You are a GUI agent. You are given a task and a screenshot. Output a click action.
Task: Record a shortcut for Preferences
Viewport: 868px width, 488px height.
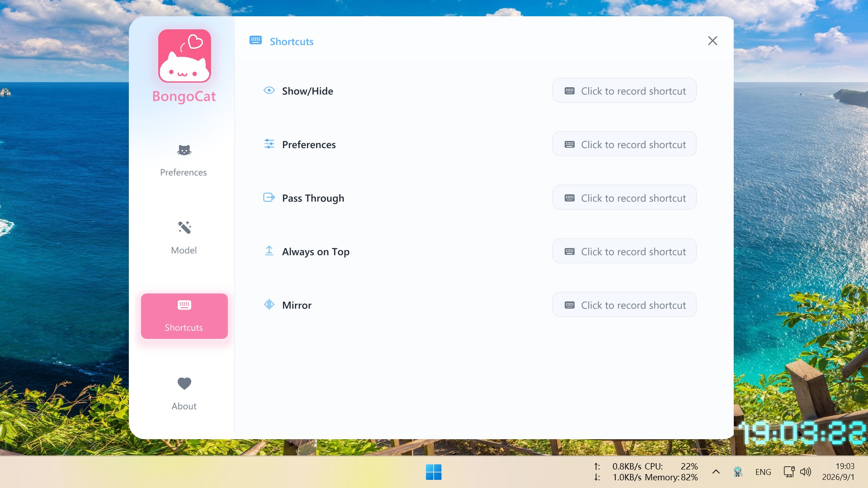[624, 144]
